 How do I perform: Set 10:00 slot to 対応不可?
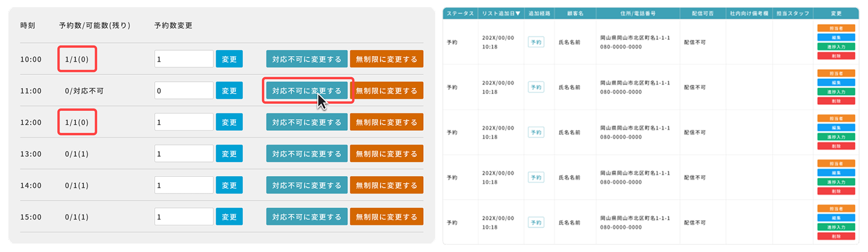coord(307,59)
